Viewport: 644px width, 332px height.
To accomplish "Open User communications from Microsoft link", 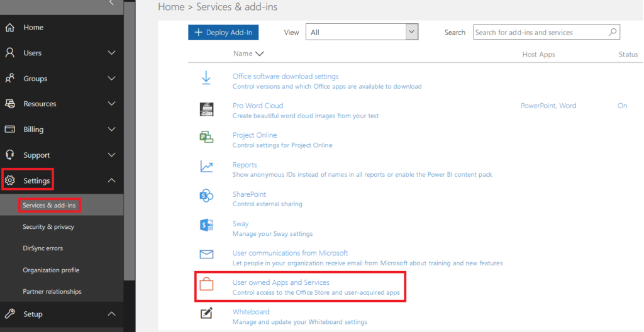I will 290,253.
